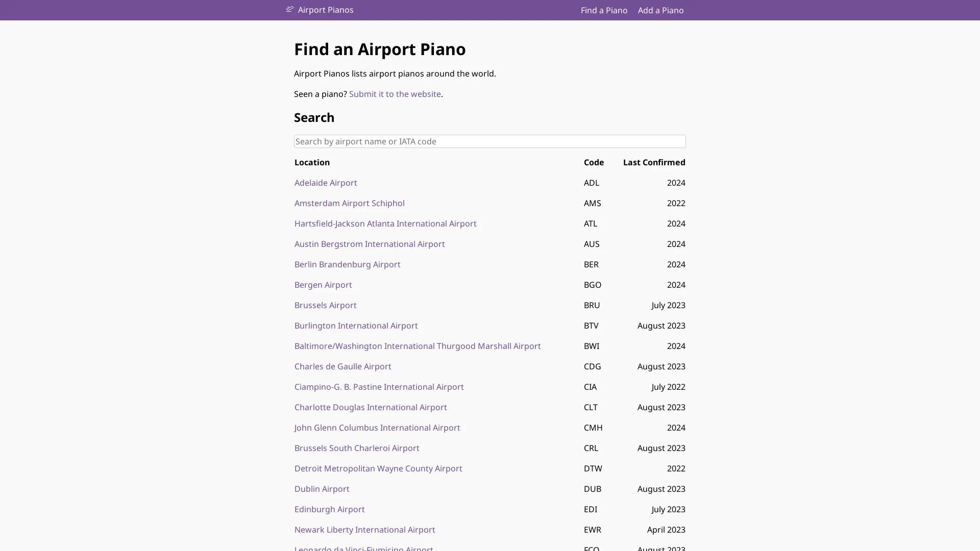Open John Glenn Columbus International Airport page
Viewport: 980px width, 551px height.
377,428
